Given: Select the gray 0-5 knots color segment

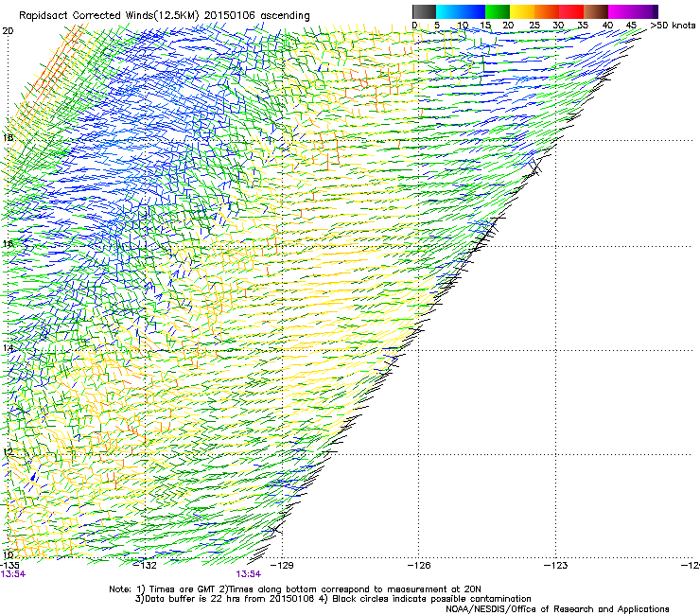Looking at the screenshot, I should click(424, 11).
